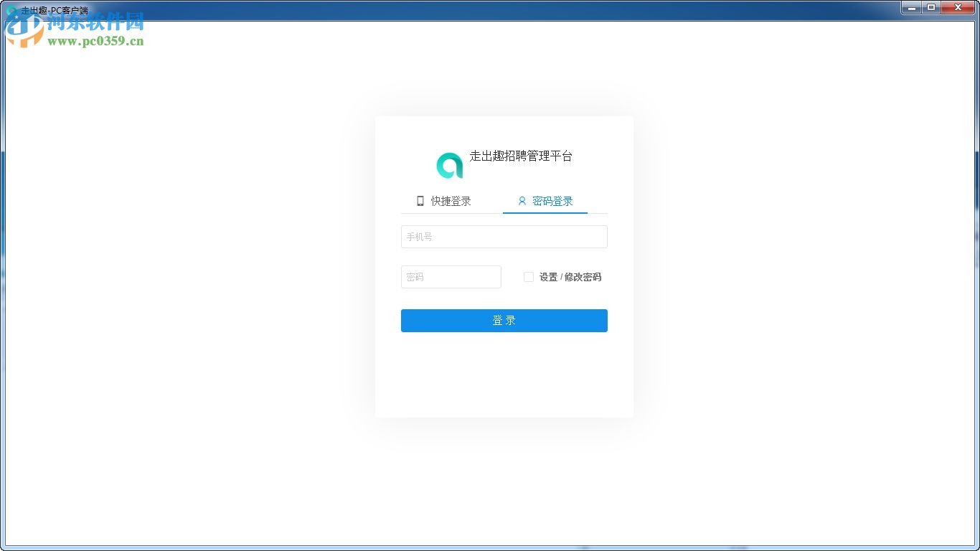Click the 走出趣招聘管理平台 title text
Viewport: 980px width, 551px height.
[x=521, y=156]
